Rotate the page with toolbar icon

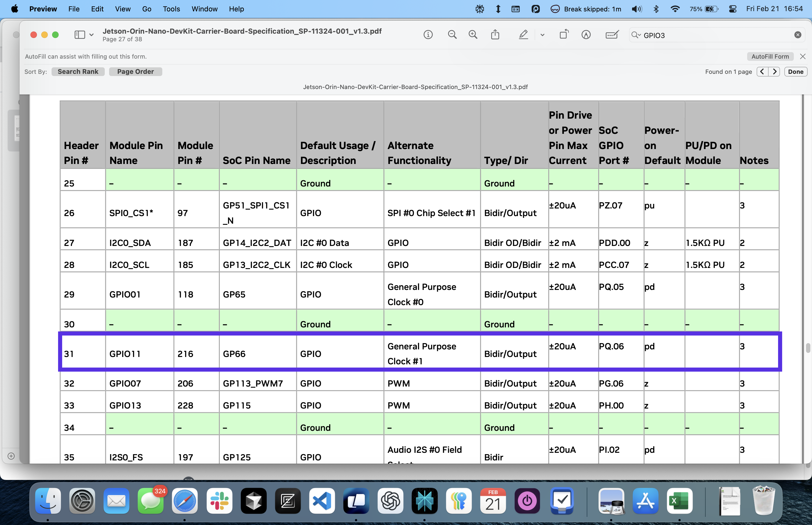click(564, 35)
